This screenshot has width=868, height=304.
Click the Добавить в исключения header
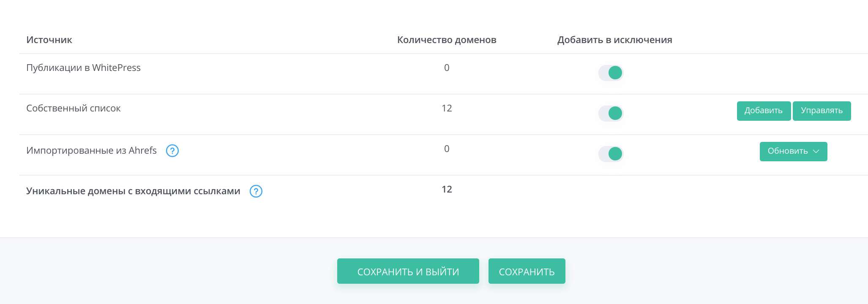[614, 40]
